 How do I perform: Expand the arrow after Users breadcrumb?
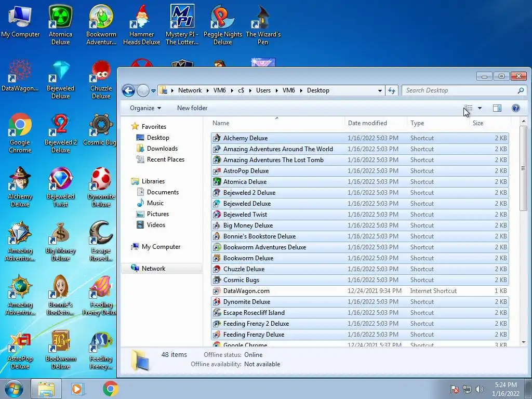pos(276,90)
